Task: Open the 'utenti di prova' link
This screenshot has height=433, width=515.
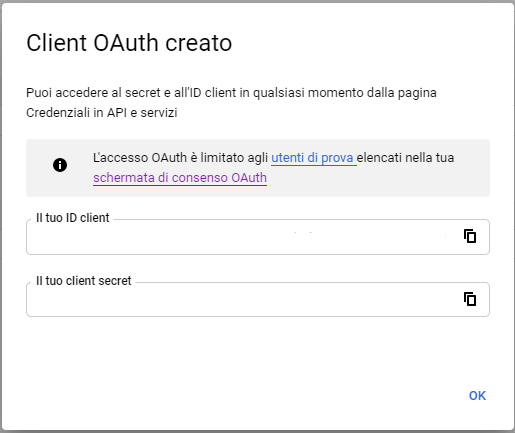Action: point(312,158)
